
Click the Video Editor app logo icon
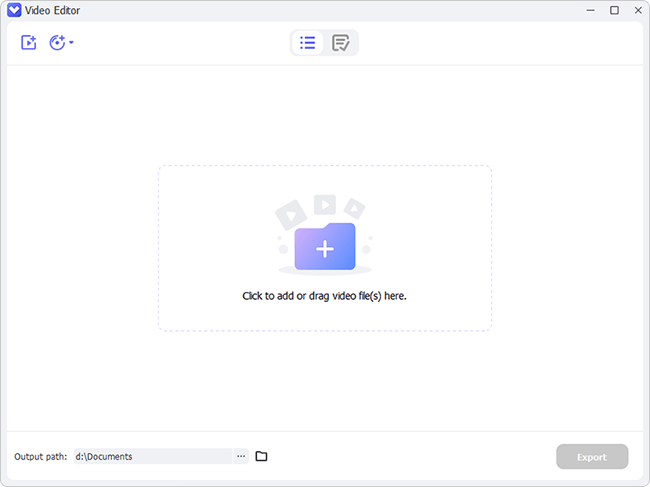tap(14, 10)
